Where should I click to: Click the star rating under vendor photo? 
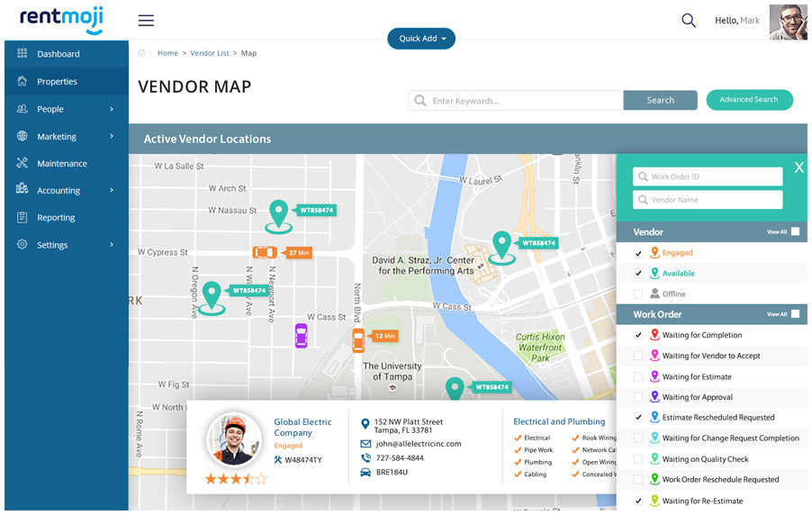(236, 478)
